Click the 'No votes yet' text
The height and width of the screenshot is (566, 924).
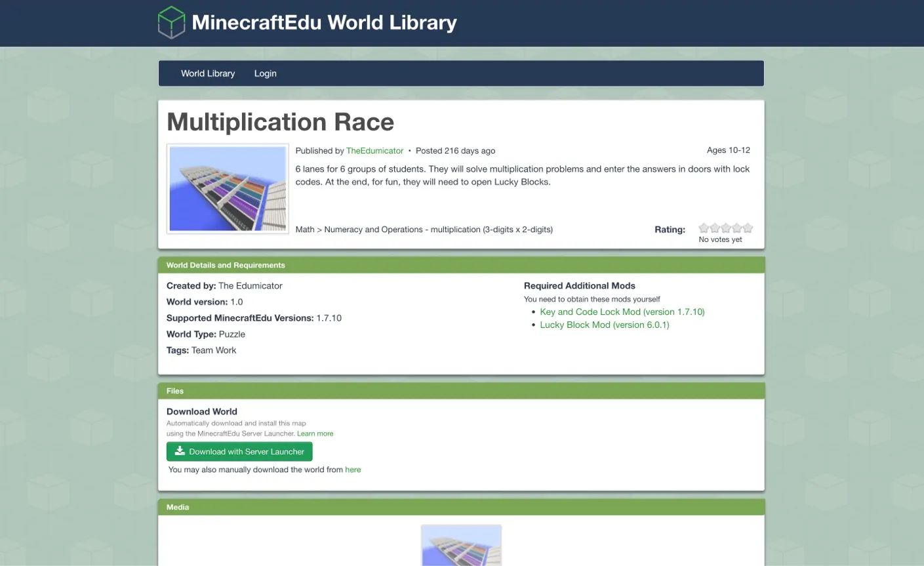721,239
